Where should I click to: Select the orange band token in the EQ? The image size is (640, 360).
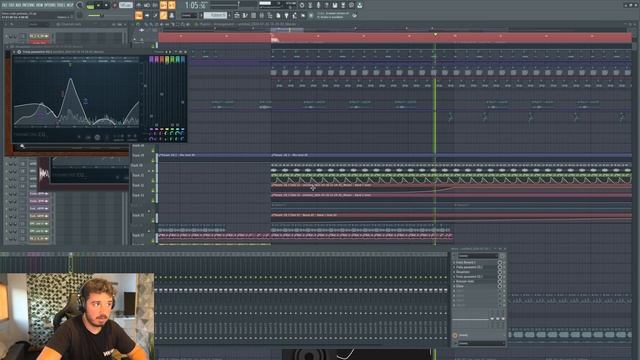(162, 60)
